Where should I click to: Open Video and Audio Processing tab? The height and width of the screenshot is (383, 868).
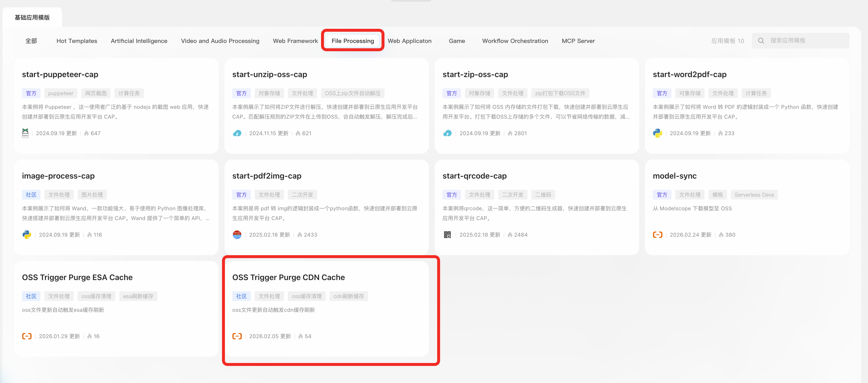[x=220, y=41]
